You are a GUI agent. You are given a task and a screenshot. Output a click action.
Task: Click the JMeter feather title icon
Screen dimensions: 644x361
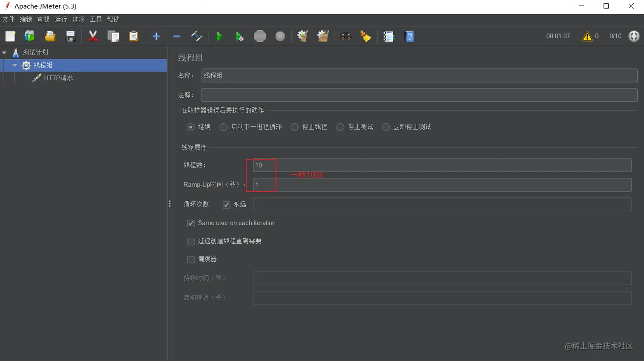(7, 6)
